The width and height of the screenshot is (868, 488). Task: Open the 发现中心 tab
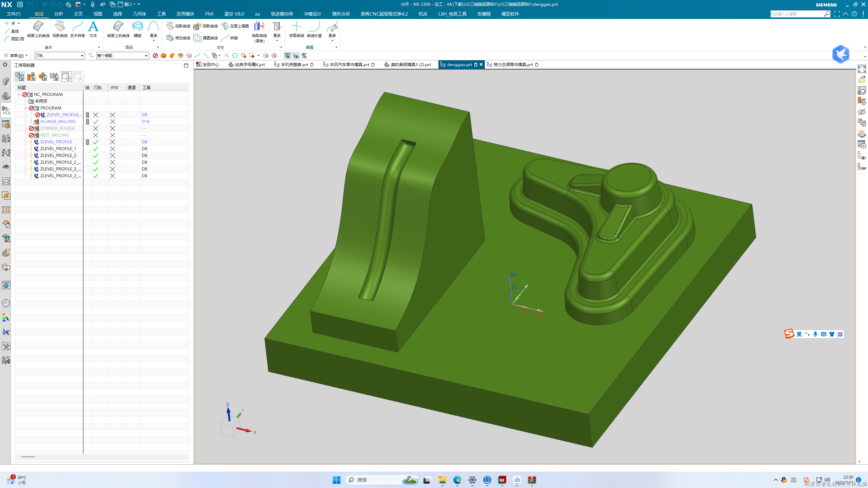[208, 65]
